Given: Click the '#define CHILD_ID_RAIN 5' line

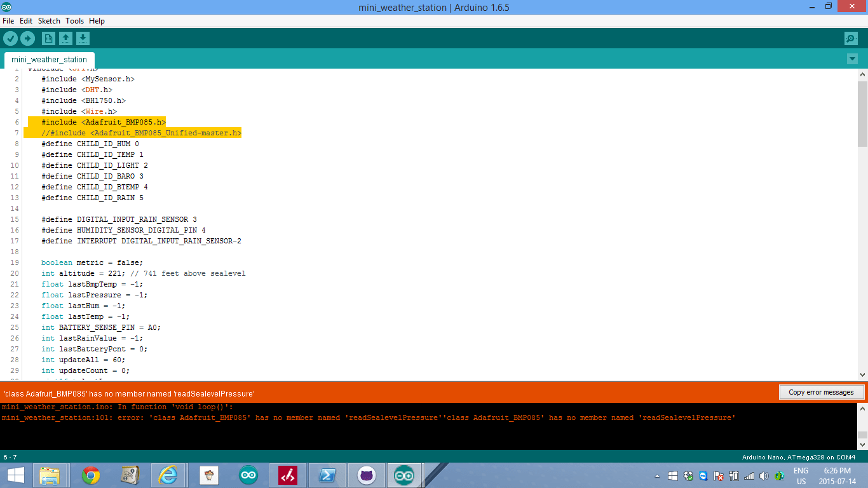Looking at the screenshot, I should 92,198.
